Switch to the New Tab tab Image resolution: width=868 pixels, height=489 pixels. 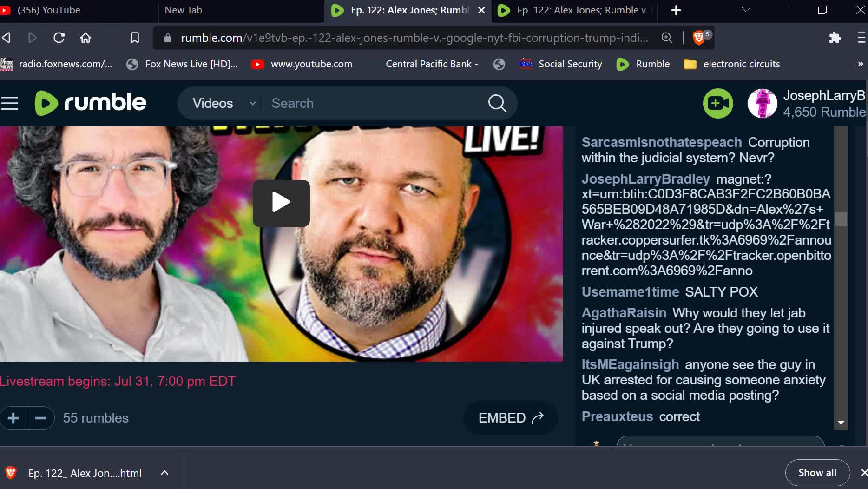coord(240,10)
